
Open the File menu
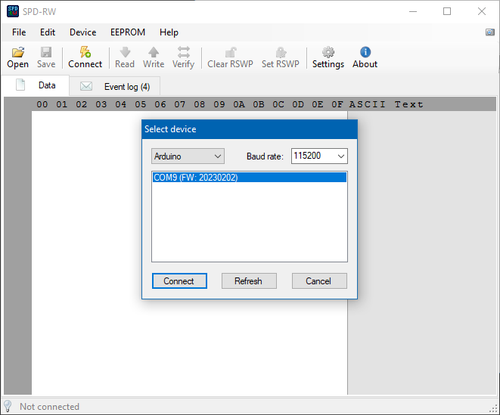click(19, 32)
